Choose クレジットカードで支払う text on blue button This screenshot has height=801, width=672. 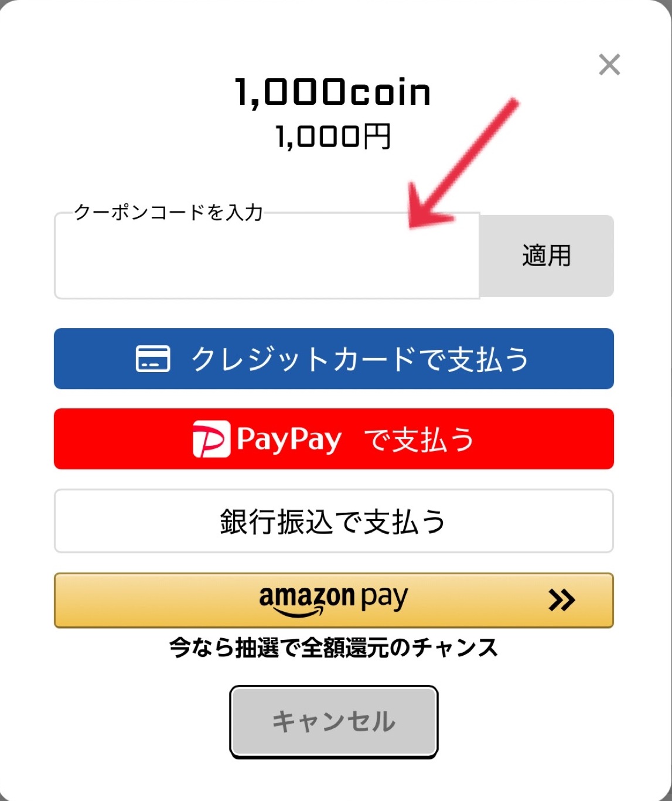coord(360,359)
